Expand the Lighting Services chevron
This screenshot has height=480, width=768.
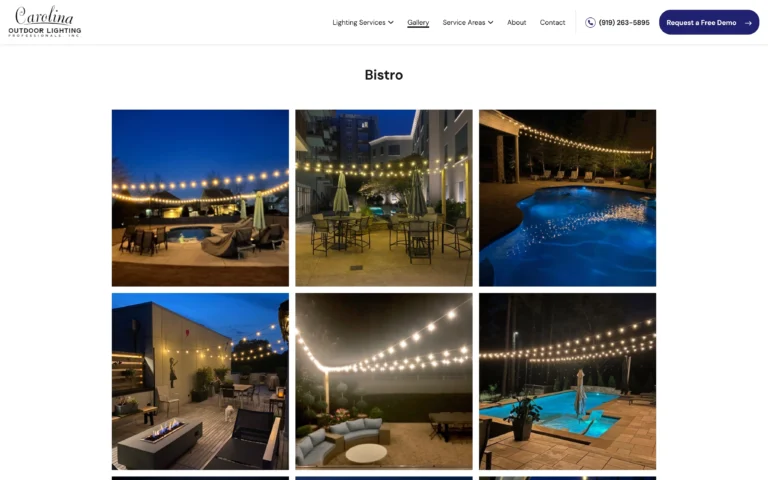tap(391, 23)
